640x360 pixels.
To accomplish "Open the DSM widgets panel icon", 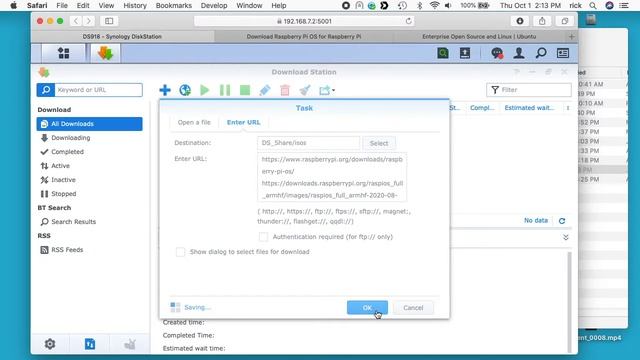I will click(x=563, y=53).
